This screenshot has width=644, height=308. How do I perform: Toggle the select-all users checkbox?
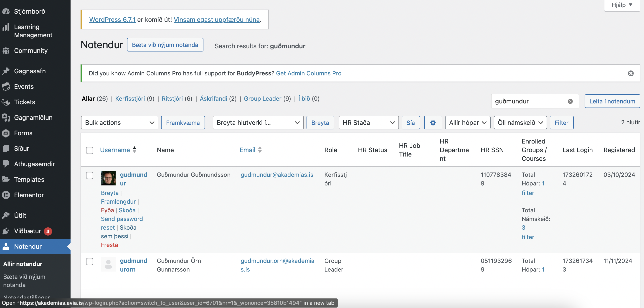click(x=89, y=150)
